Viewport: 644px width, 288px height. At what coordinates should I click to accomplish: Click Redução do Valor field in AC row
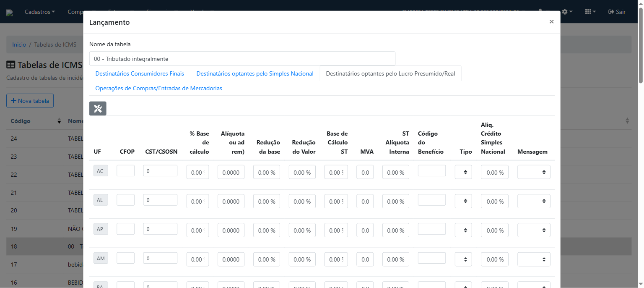click(x=302, y=172)
